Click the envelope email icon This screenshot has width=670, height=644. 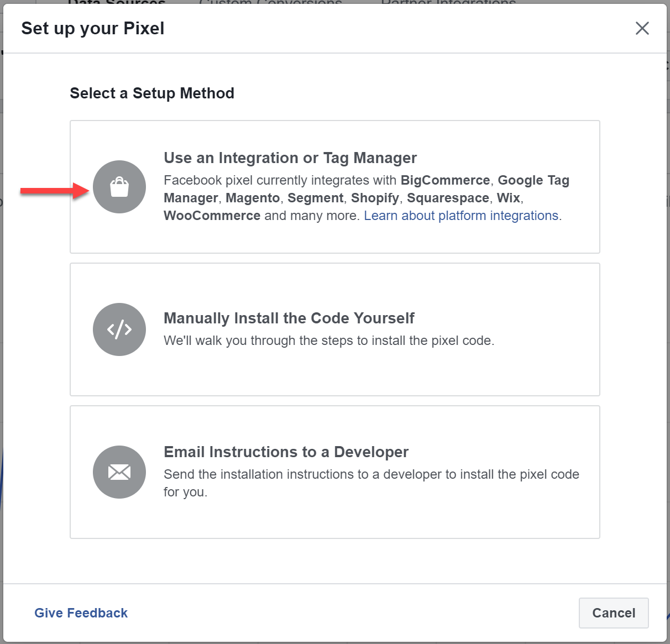point(119,472)
